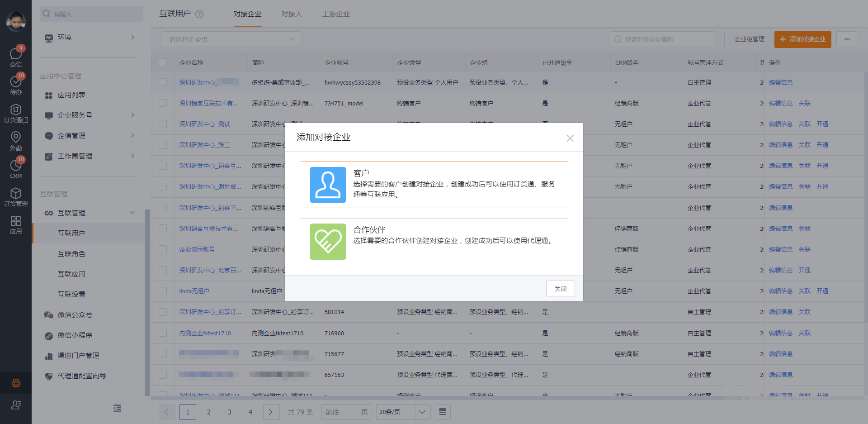The image size is (868, 424).
Task: Open the contacts icon at rail bottom
Action: [x=16, y=405]
